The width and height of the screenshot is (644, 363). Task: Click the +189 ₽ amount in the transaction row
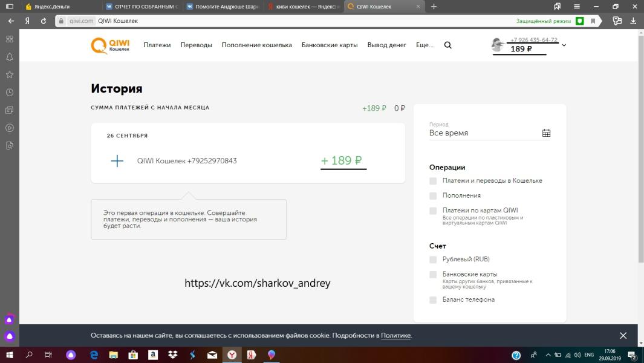pos(341,160)
